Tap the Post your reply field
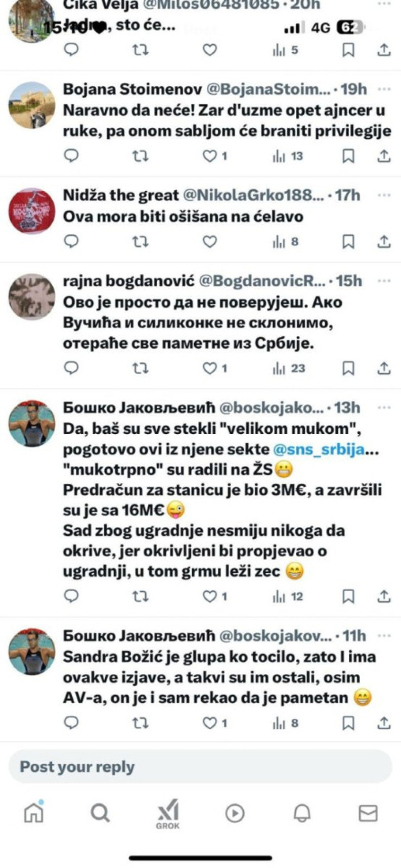 (200, 766)
